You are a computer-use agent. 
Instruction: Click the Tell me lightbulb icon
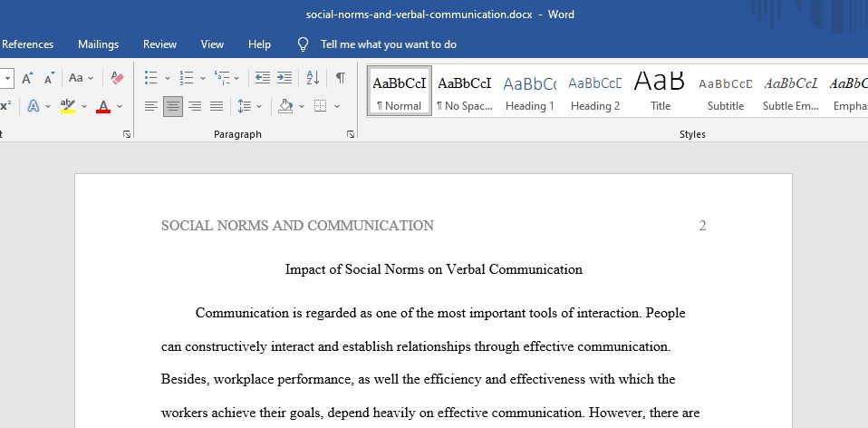click(303, 44)
